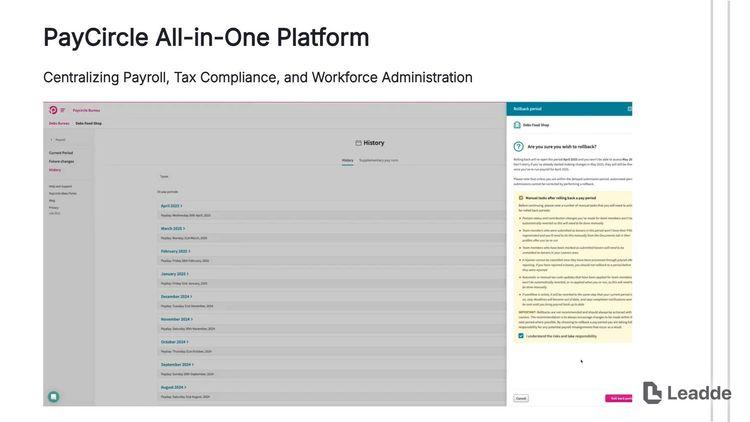Expand the January 2025 pay period

[174, 274]
